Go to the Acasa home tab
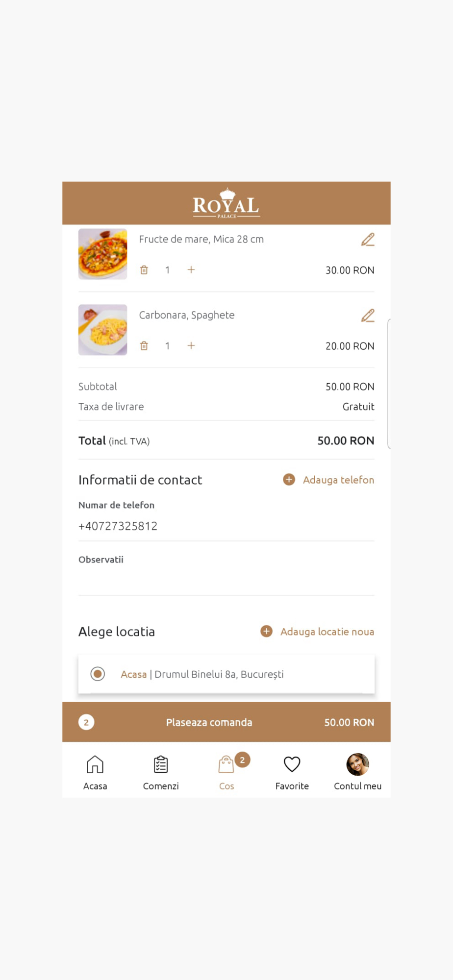Screen dimensions: 453x980 (95, 773)
